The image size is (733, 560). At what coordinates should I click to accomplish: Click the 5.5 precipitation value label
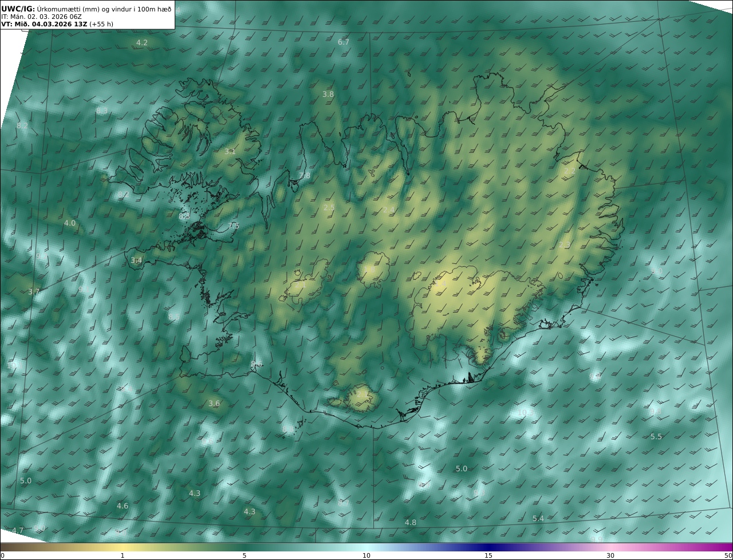pos(656,437)
